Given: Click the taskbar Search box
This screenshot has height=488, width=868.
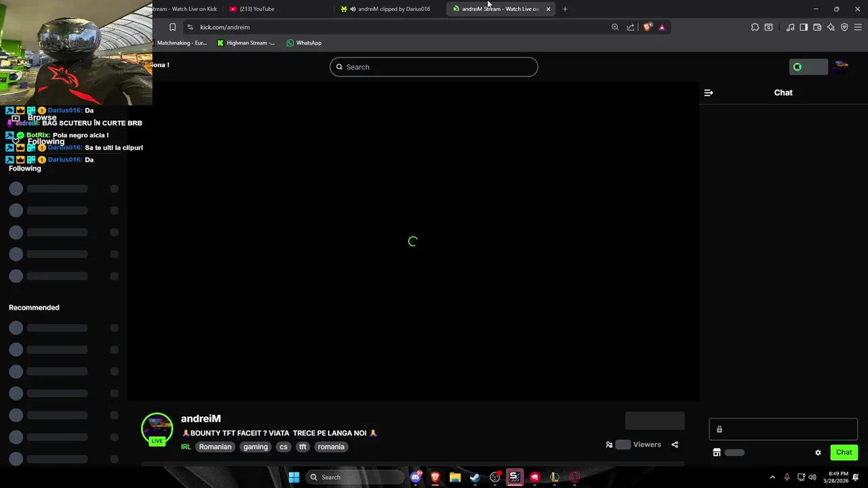Looking at the screenshot, I should (355, 477).
